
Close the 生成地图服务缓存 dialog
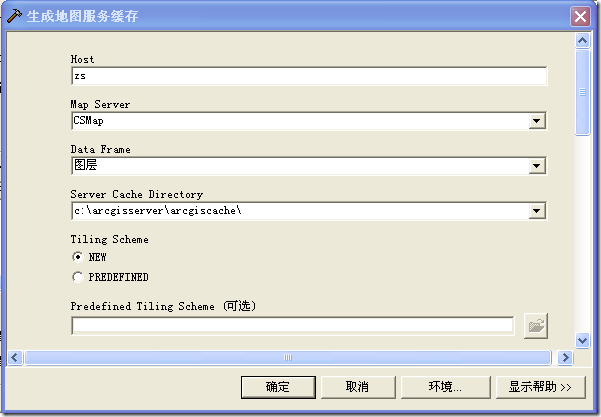point(580,16)
